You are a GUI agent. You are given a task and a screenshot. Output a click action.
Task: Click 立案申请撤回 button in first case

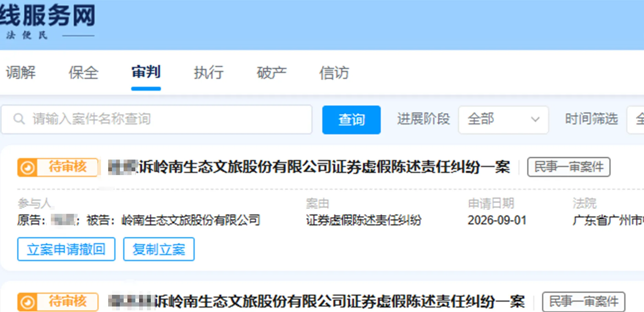click(x=66, y=249)
